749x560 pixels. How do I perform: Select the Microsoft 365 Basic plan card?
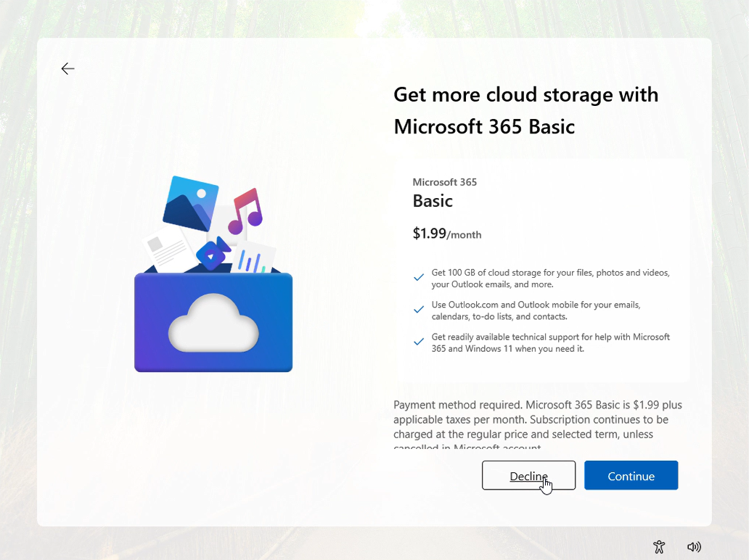click(x=541, y=270)
